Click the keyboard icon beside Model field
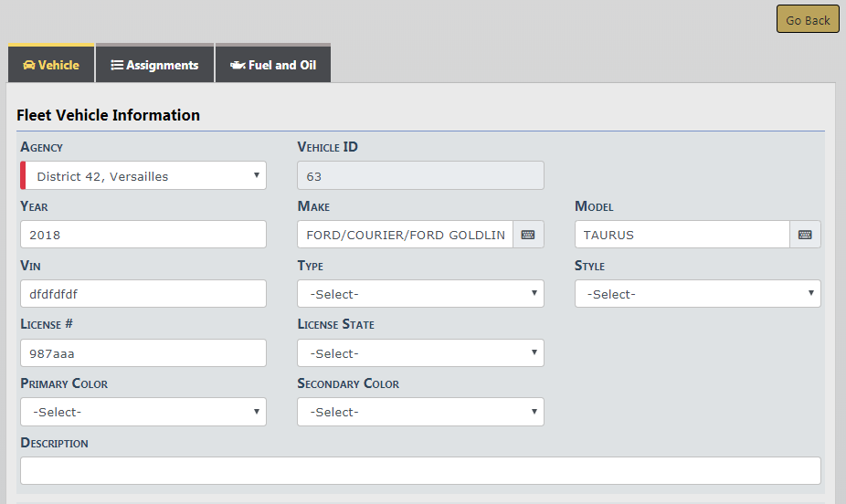The image size is (846, 504). click(x=805, y=235)
